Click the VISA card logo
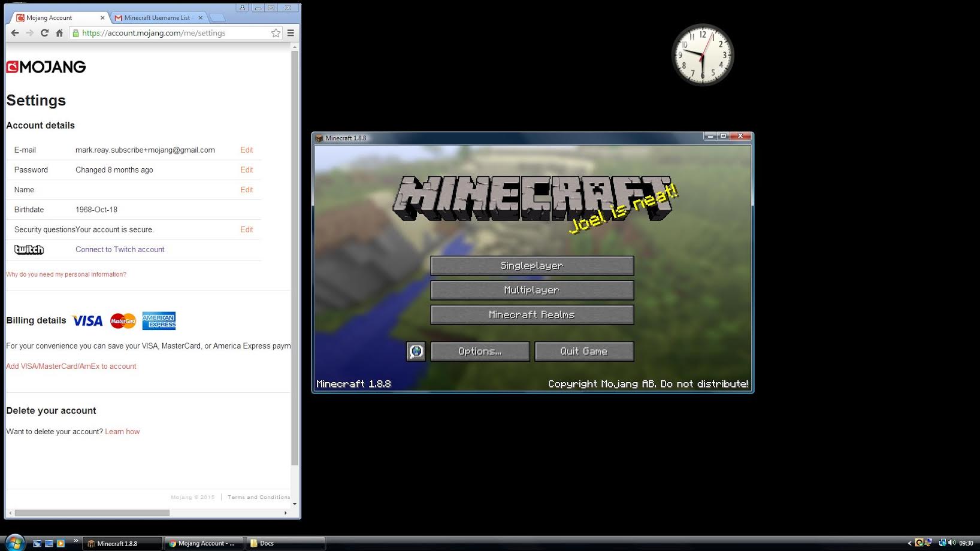The image size is (980, 551). tap(87, 321)
